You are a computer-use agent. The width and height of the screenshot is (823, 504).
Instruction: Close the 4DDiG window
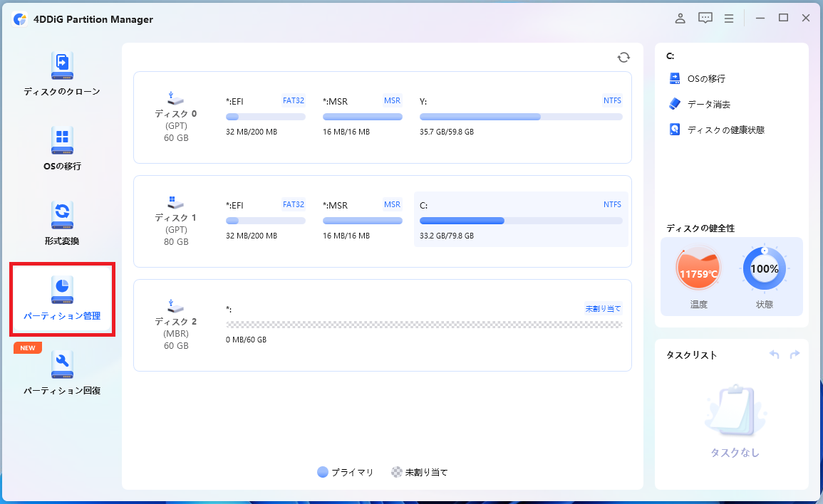click(x=806, y=19)
